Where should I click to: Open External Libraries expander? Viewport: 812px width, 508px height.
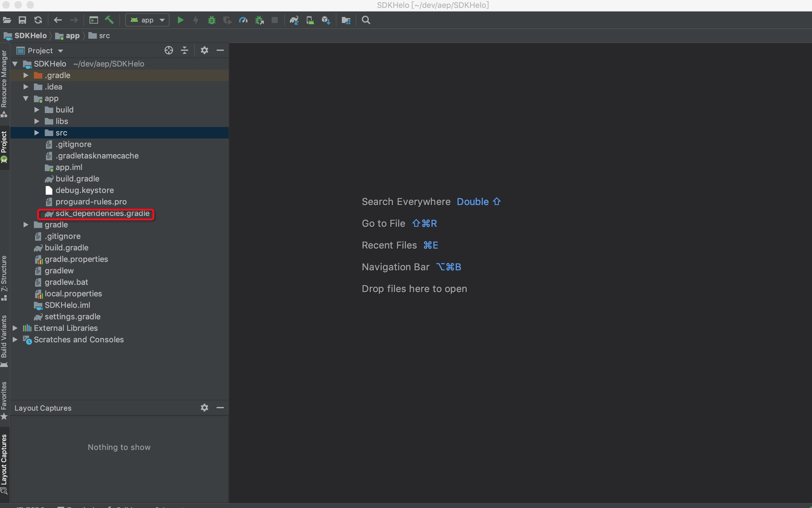18,328
